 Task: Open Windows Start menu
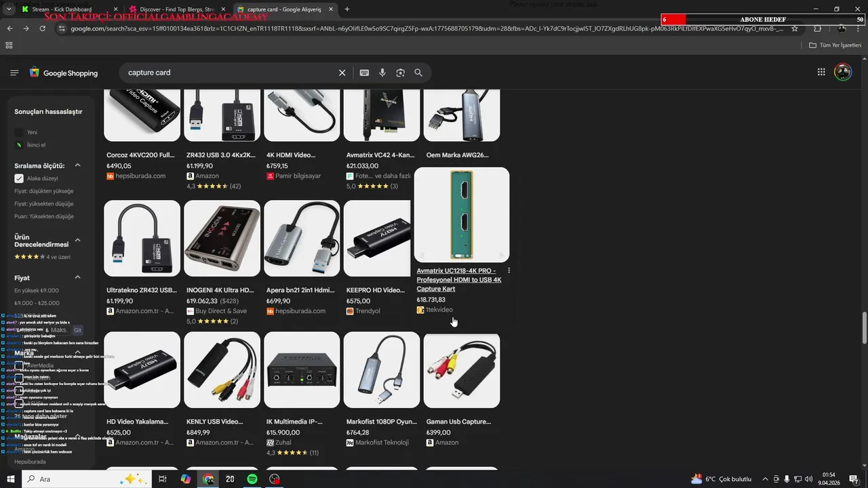click(11, 479)
